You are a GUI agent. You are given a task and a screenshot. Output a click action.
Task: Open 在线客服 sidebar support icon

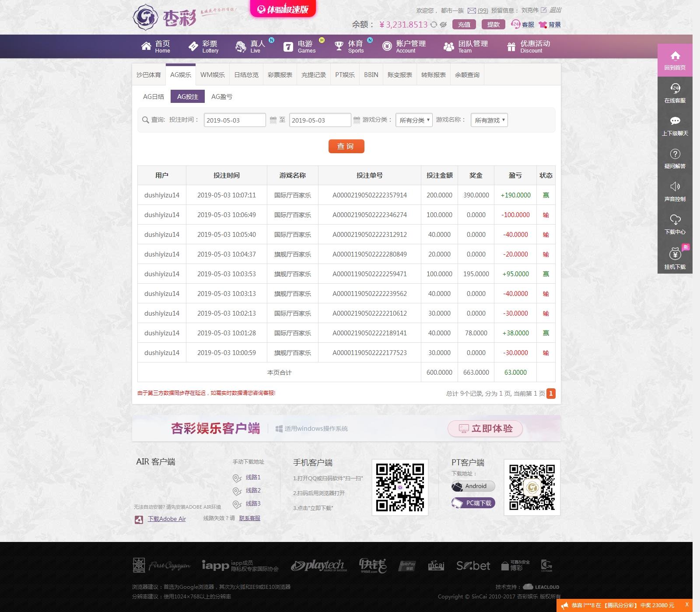tap(675, 88)
